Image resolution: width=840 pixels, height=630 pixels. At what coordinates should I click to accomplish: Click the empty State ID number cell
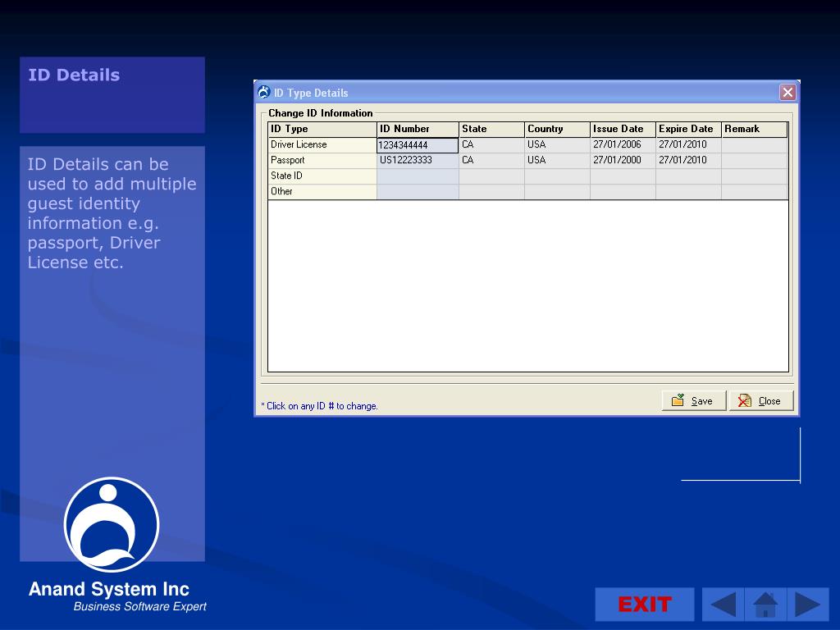418,176
